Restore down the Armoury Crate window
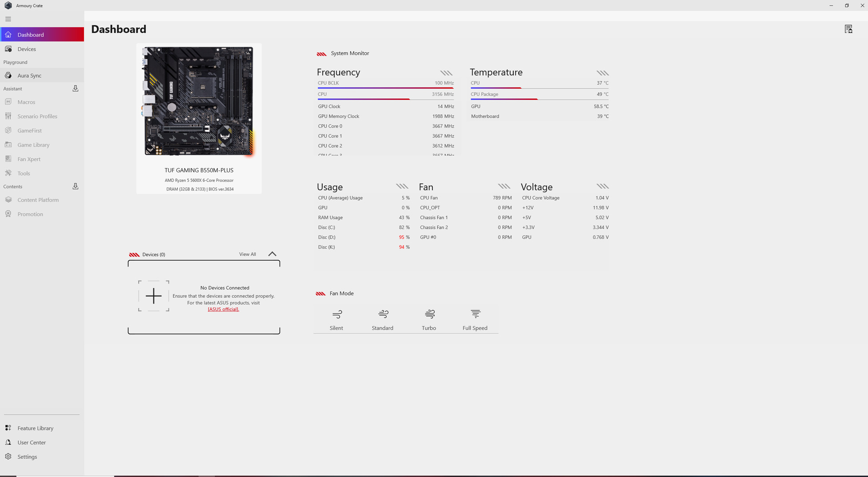Screen dimensions: 868x477 [x=847, y=5]
